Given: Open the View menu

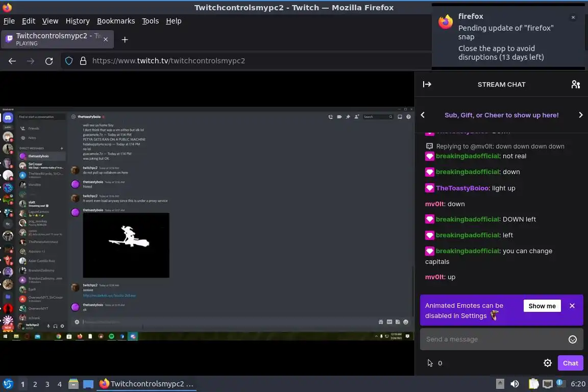Looking at the screenshot, I should (50, 21).
